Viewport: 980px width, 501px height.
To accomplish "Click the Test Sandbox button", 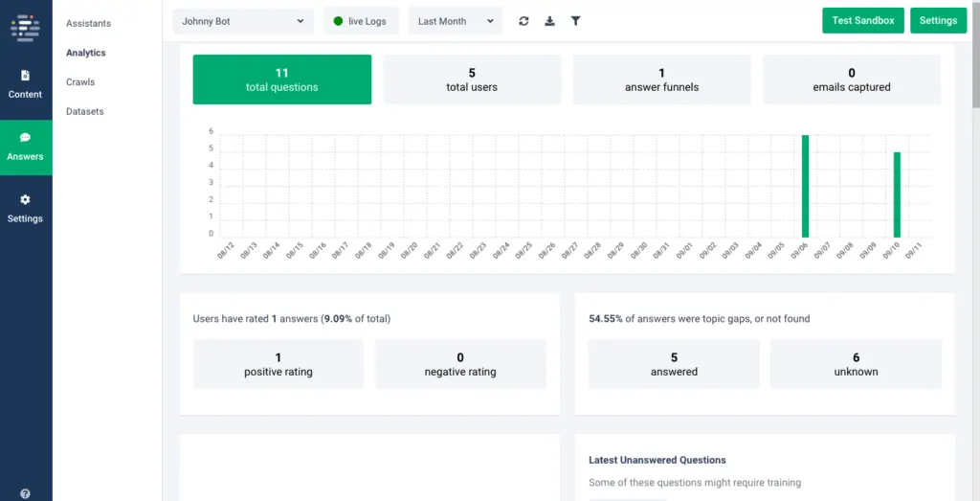I will pyautogui.click(x=862, y=21).
